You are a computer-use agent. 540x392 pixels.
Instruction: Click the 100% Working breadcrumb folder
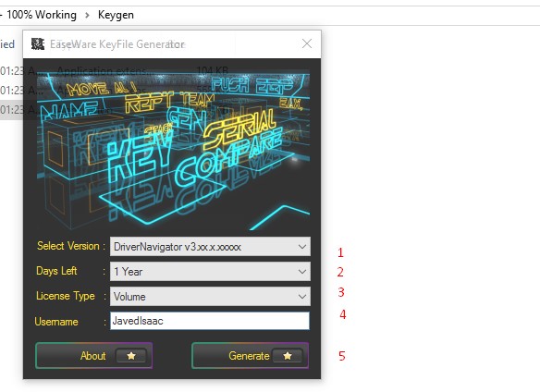42,15
